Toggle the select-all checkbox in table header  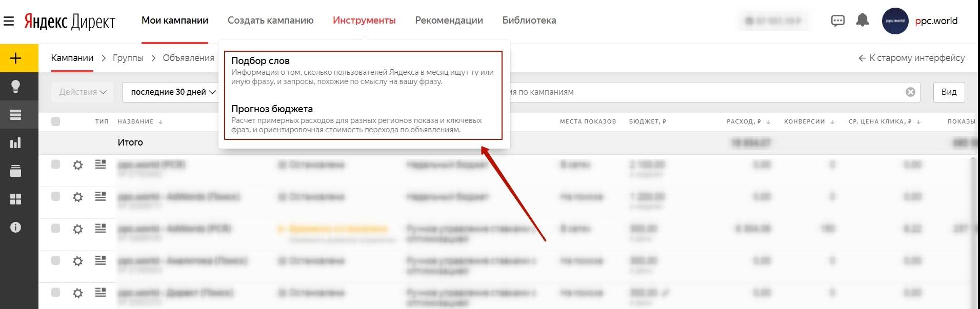tap(56, 121)
